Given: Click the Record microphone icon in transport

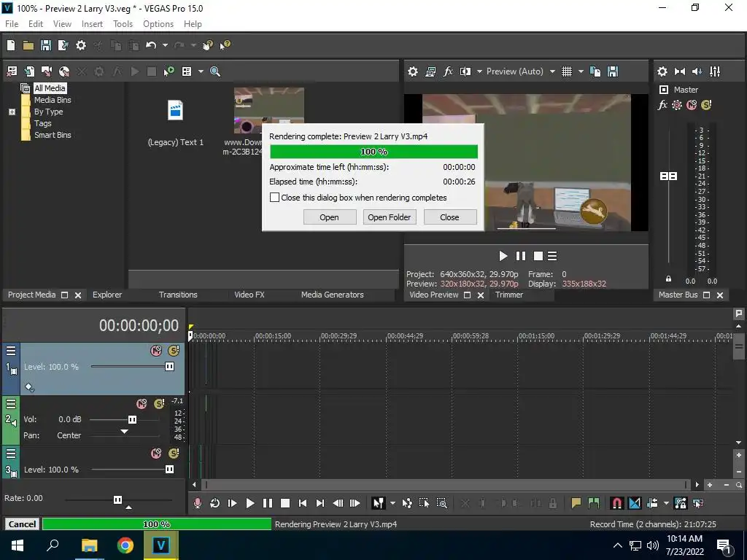Looking at the screenshot, I should point(197,503).
